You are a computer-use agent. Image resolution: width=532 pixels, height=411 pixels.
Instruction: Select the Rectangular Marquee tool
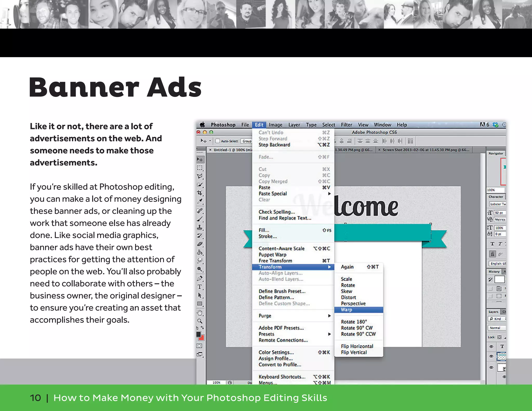tap(200, 168)
